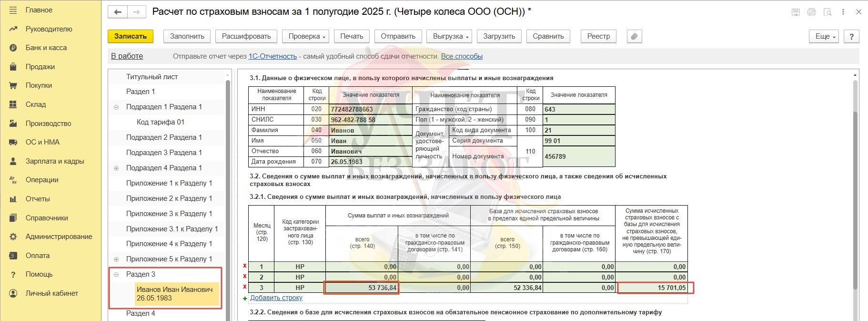Click the Заполнить button
Image resolution: width=868 pixels, height=321 pixels.
click(x=187, y=36)
